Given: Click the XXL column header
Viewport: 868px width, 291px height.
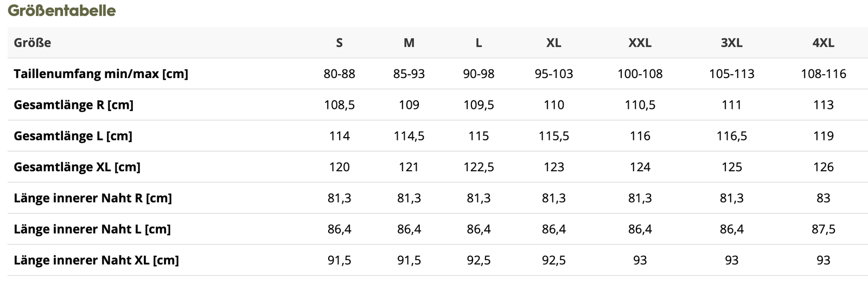Looking at the screenshot, I should [640, 43].
